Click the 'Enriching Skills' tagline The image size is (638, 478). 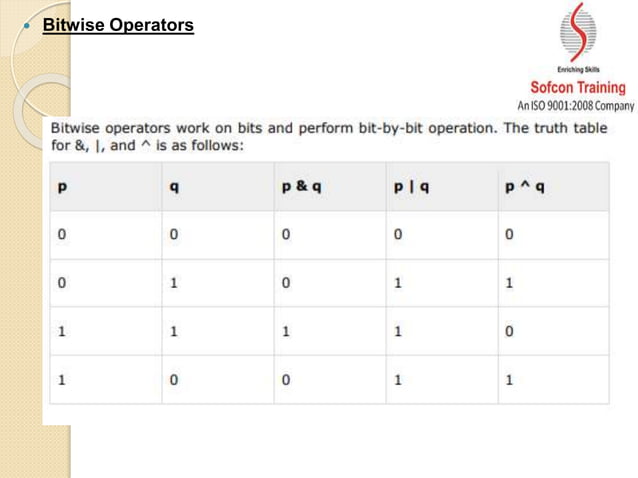(x=578, y=70)
